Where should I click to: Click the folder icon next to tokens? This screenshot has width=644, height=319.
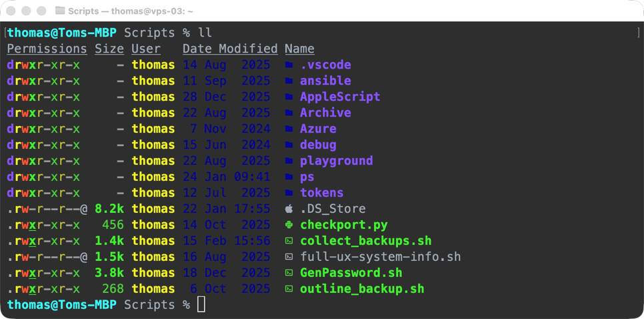289,193
